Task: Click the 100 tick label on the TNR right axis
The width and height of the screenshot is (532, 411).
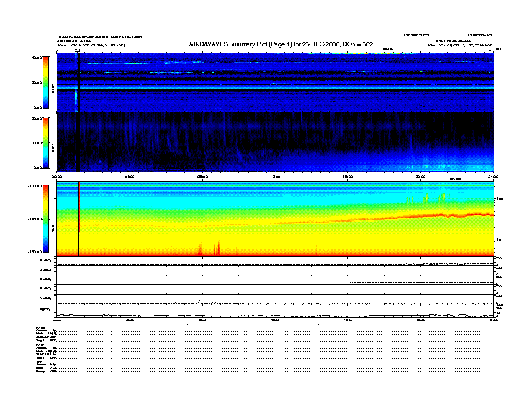Action: coord(500,199)
